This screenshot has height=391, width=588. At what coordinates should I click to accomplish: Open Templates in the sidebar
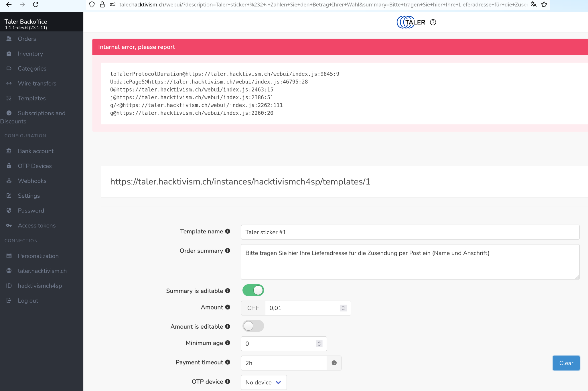31,98
